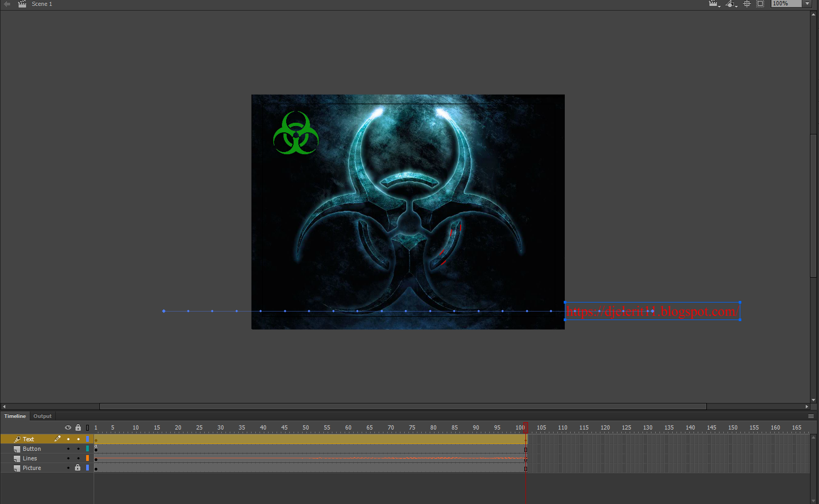Select the Picture layer name
The width and height of the screenshot is (819, 504).
click(32, 468)
